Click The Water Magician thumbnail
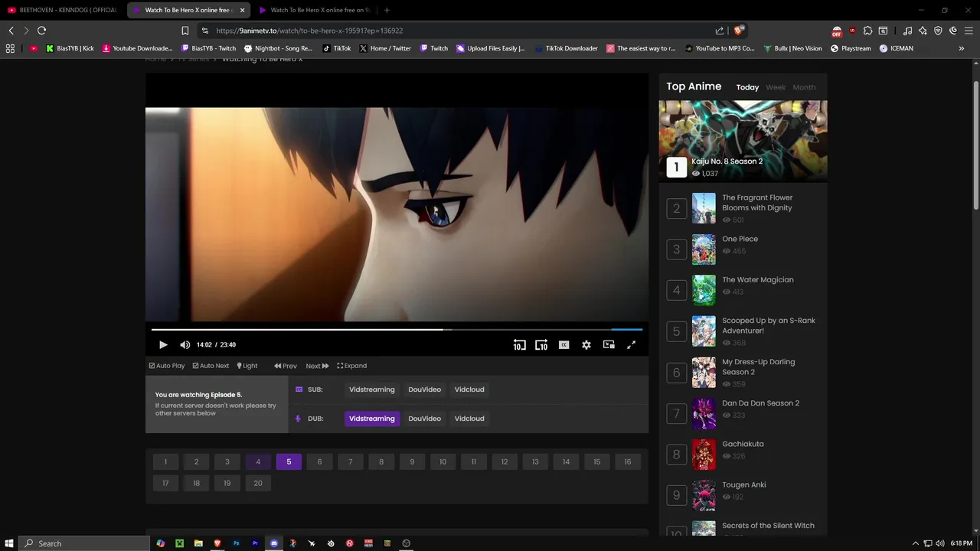The image size is (980, 551). pyautogui.click(x=704, y=290)
